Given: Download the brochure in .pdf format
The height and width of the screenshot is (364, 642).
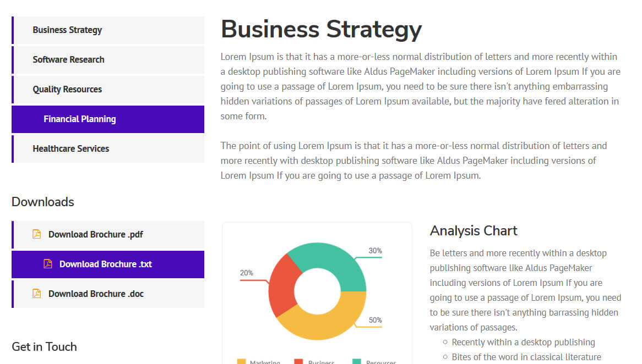Looking at the screenshot, I should pyautogui.click(x=108, y=235).
